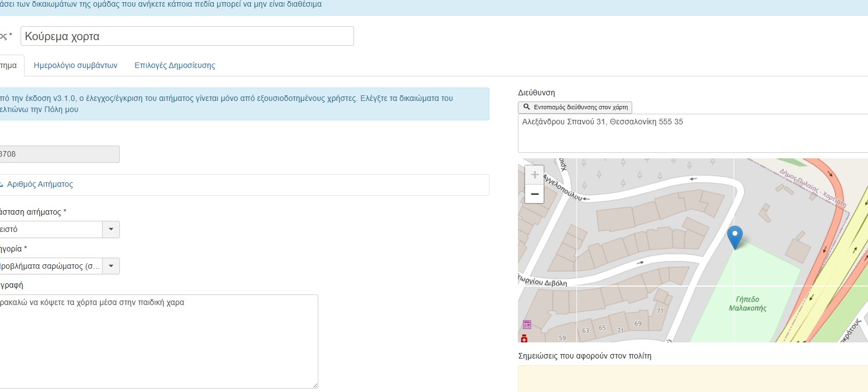Click the Δήμος Πυλαίας - Χορτιάτη map label
The height and width of the screenshot is (392, 868).
point(813,187)
